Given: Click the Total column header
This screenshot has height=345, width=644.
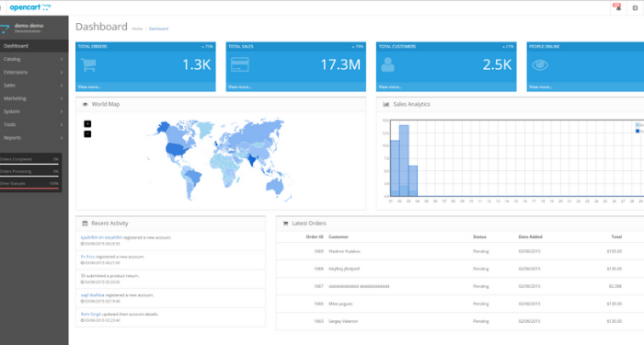Looking at the screenshot, I should click(616, 237).
